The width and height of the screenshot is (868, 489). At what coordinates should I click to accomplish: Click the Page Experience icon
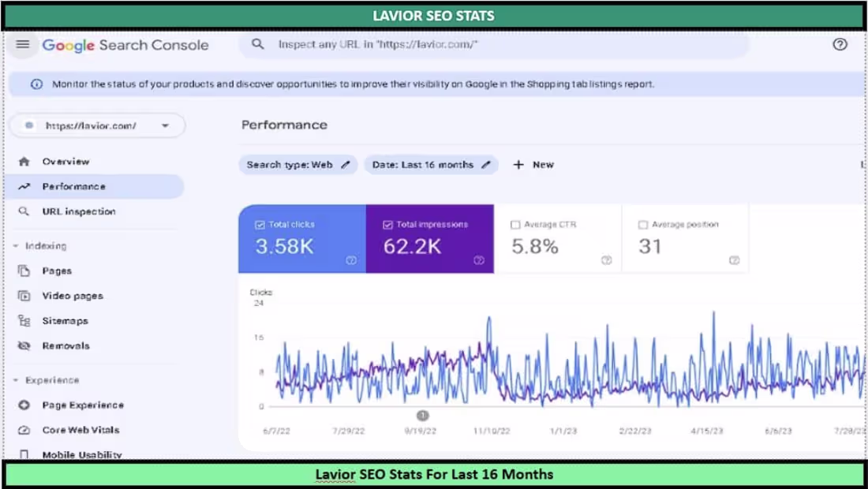pos(24,405)
